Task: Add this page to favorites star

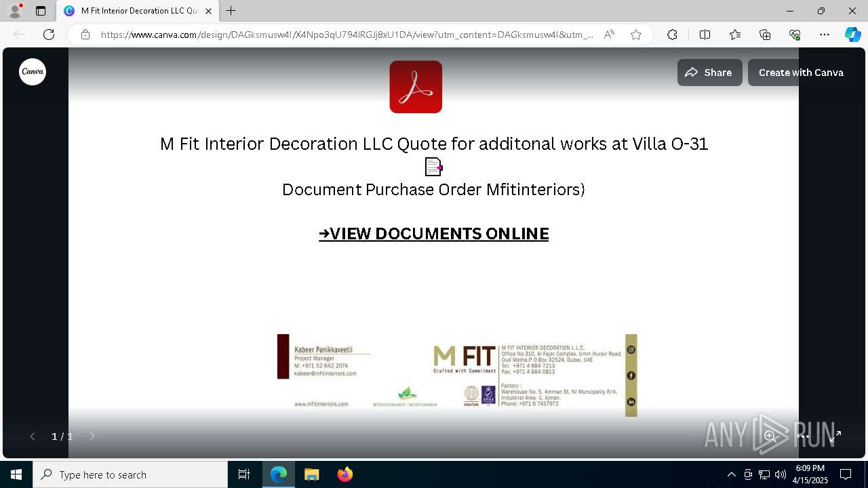Action: tap(636, 35)
